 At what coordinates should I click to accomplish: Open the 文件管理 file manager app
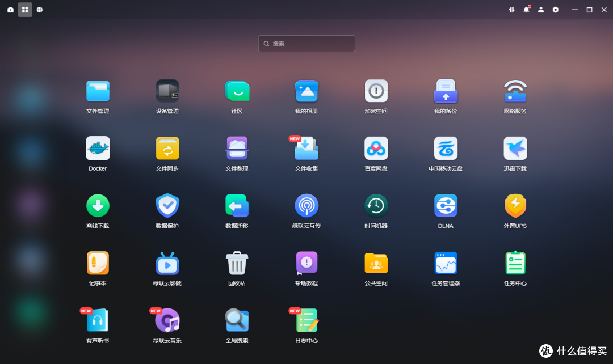(98, 91)
